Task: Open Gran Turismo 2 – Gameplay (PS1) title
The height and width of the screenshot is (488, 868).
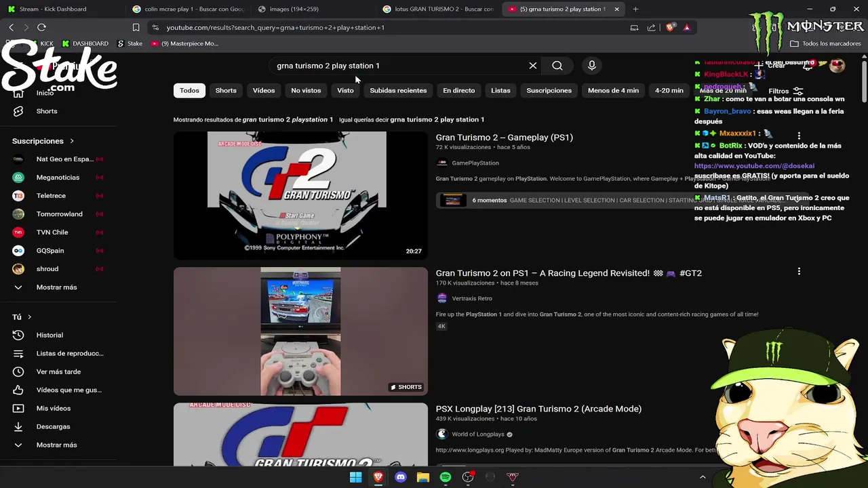Action: coord(504,137)
